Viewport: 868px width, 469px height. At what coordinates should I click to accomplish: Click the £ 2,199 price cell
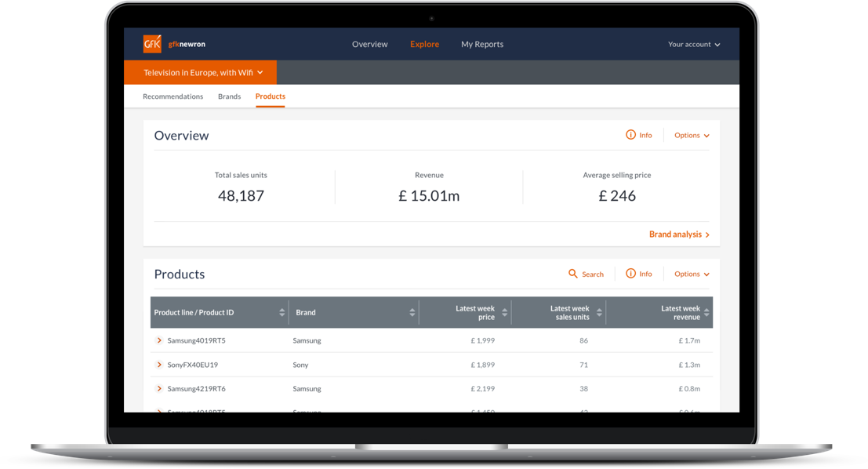(x=483, y=389)
